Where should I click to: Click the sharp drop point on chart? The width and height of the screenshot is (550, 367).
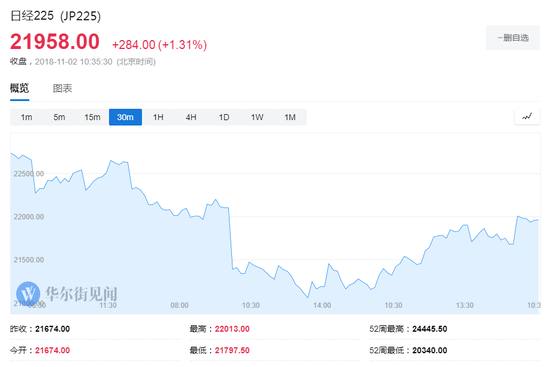230,239
